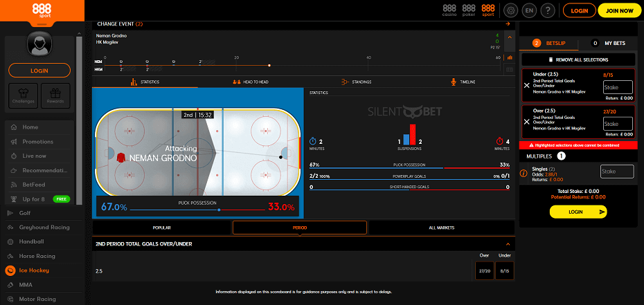644x305 pixels.
Task: Click the 888sport logo
Action: pyautogui.click(x=42, y=10)
